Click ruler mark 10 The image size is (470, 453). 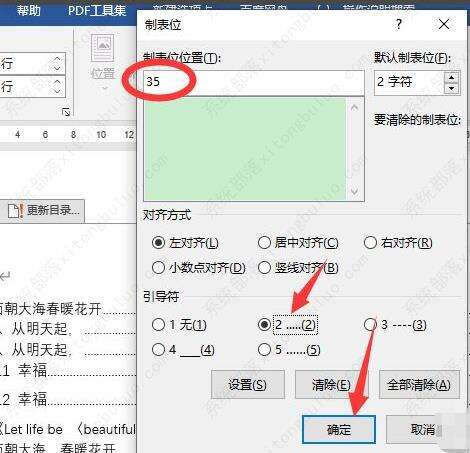click(x=101, y=135)
